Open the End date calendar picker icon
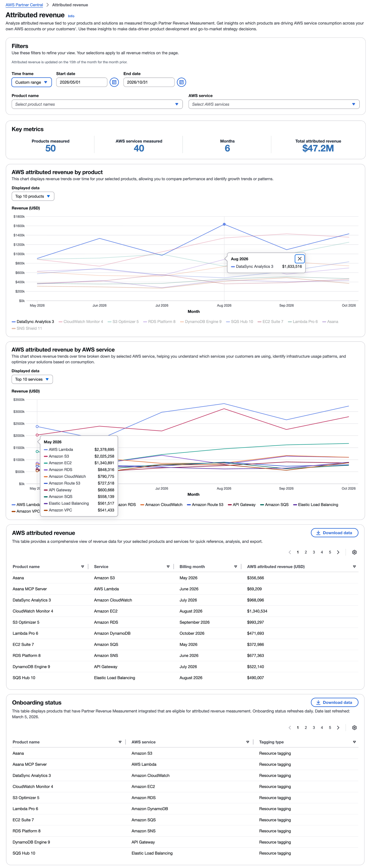The image size is (370, 868). tap(182, 82)
